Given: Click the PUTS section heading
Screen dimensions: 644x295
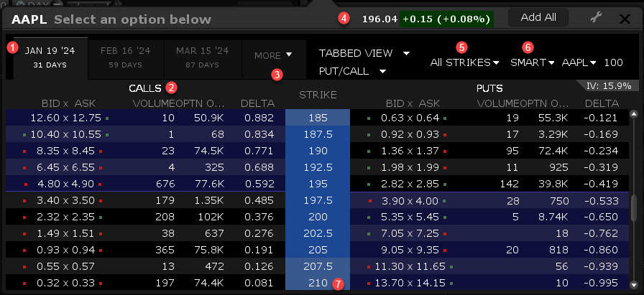Looking at the screenshot, I should coord(489,88).
